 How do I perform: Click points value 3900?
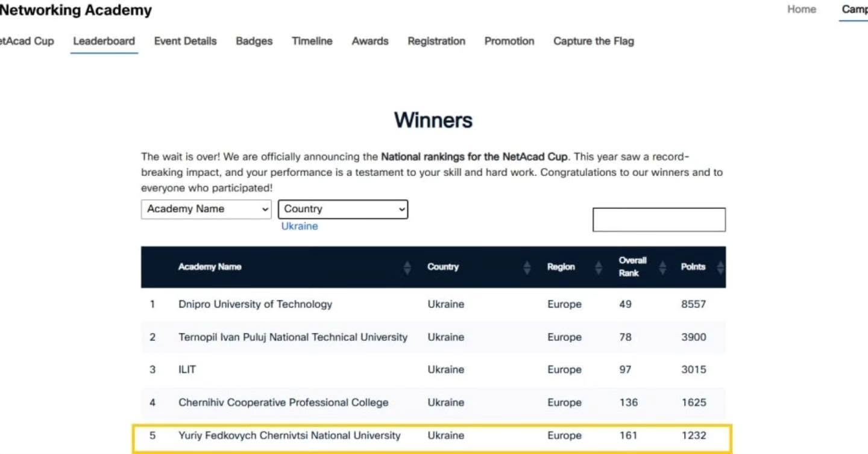[x=693, y=337]
